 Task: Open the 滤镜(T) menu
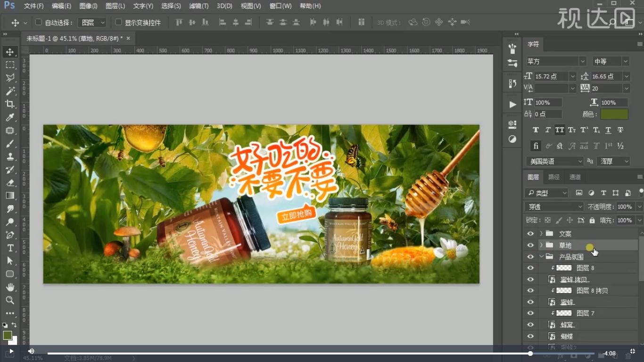[198, 6]
